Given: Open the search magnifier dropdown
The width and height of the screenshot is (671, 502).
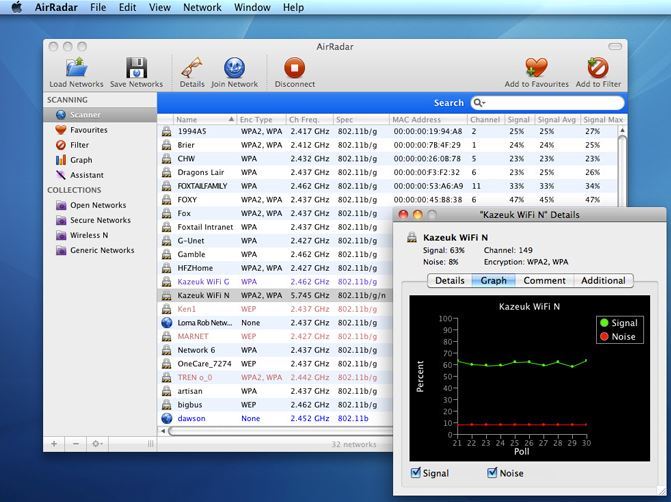Looking at the screenshot, I should click(x=479, y=103).
